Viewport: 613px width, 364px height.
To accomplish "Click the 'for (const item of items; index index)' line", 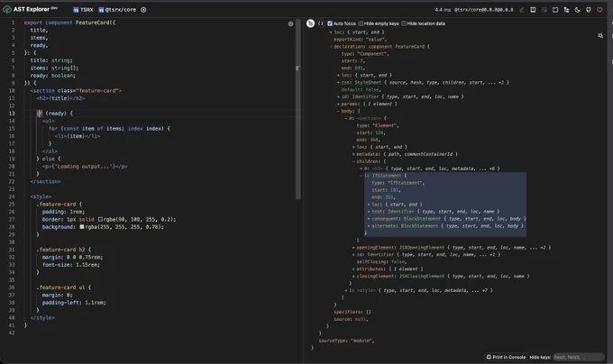I will coord(109,129).
